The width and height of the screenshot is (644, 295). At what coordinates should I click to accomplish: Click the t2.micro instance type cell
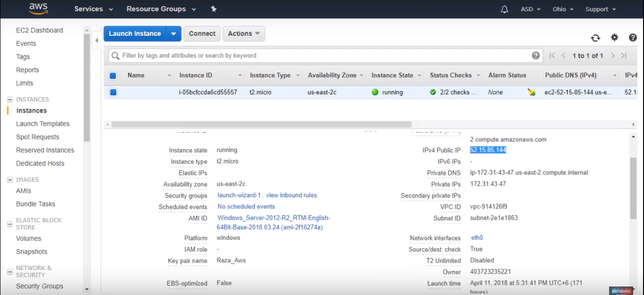tap(260, 93)
